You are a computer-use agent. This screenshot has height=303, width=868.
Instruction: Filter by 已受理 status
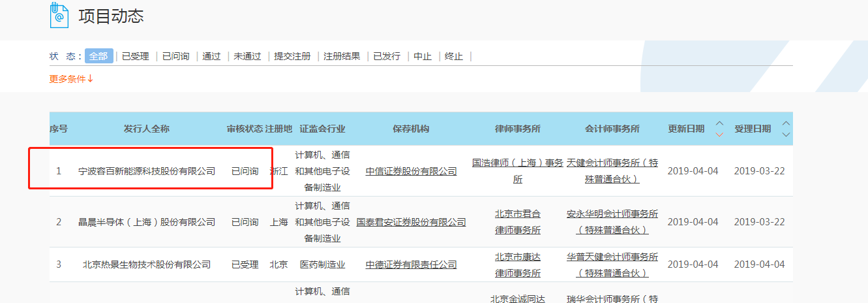pyautogui.click(x=136, y=56)
